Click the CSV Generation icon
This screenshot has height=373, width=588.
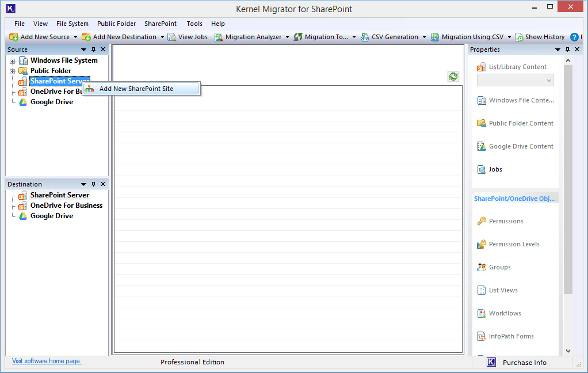365,37
